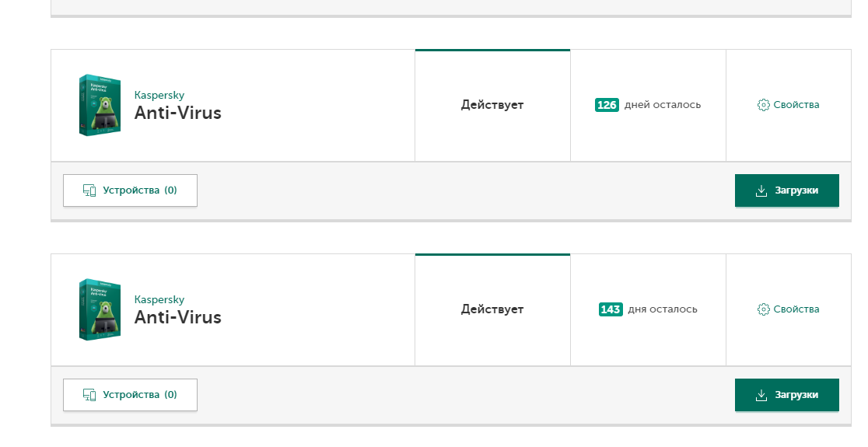Click the green 143 days badge
The image size is (868, 447).
611,309
